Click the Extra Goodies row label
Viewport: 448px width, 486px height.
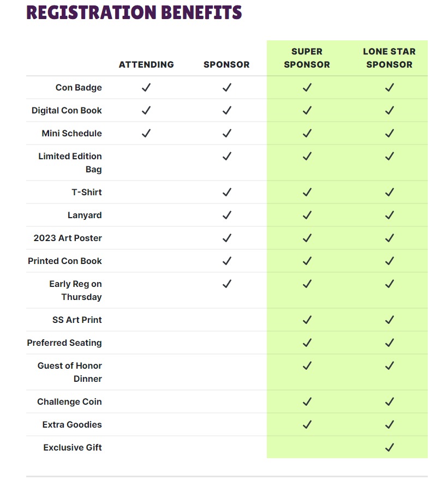pos(72,424)
